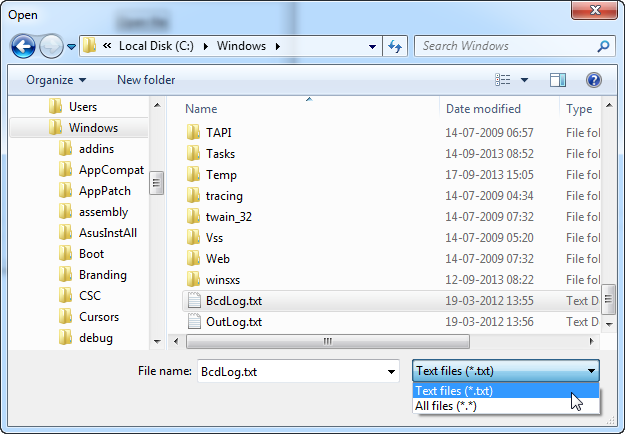Expand the File name combo box arrow
Screen dimensions: 625x434
388,371
